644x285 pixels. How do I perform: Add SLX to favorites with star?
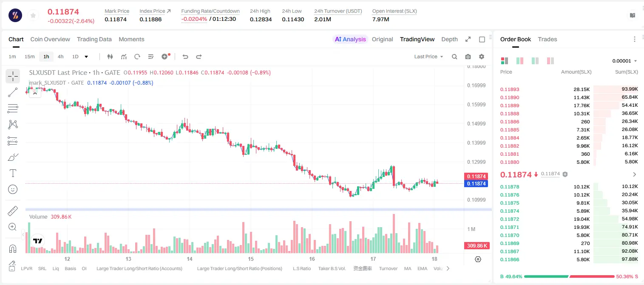coord(33,16)
